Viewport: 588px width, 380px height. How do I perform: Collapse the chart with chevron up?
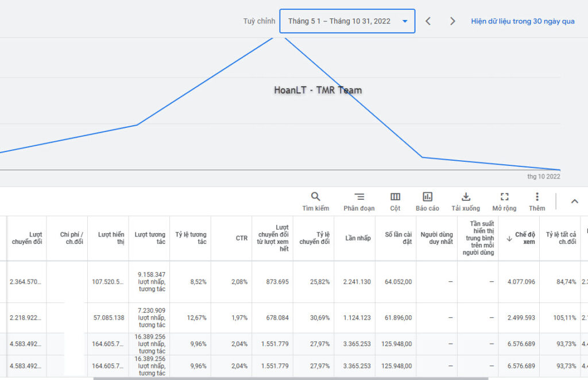coord(574,201)
